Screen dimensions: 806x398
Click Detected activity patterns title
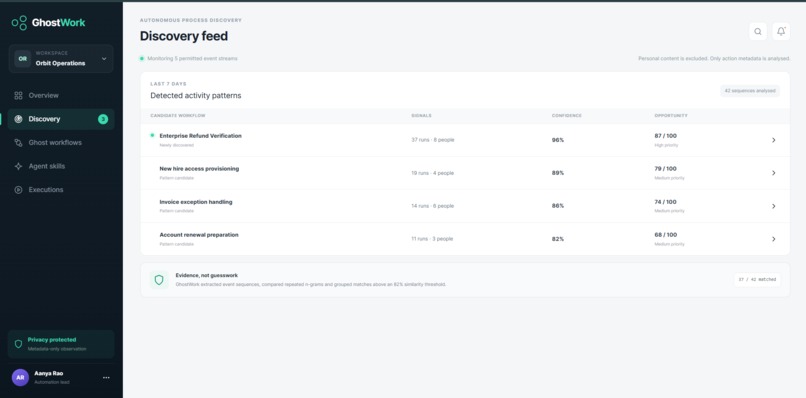point(196,96)
